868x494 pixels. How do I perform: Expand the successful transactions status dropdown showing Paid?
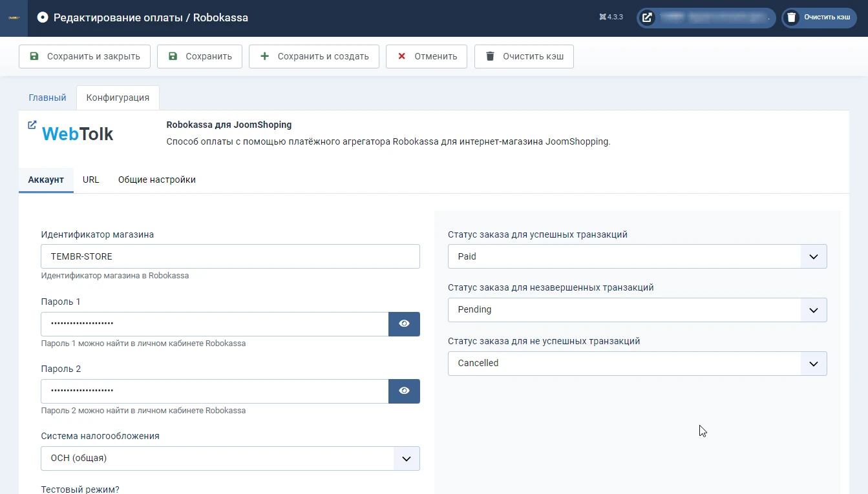[x=637, y=256]
